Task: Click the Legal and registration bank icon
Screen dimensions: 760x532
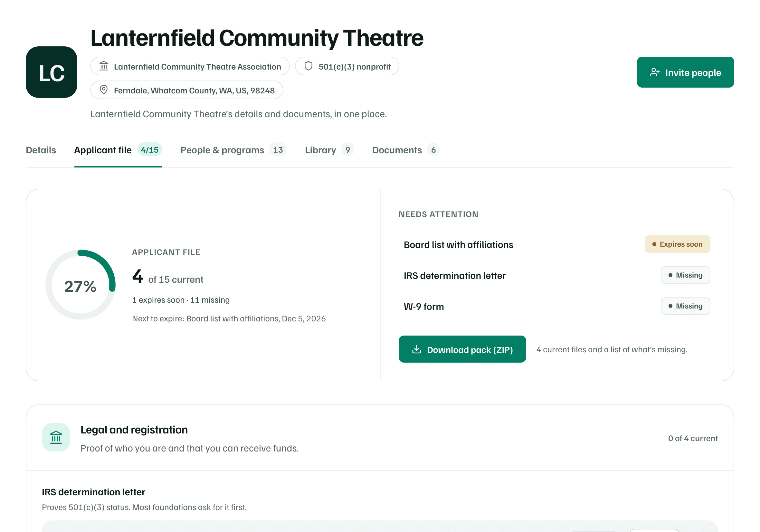Action: click(56, 437)
